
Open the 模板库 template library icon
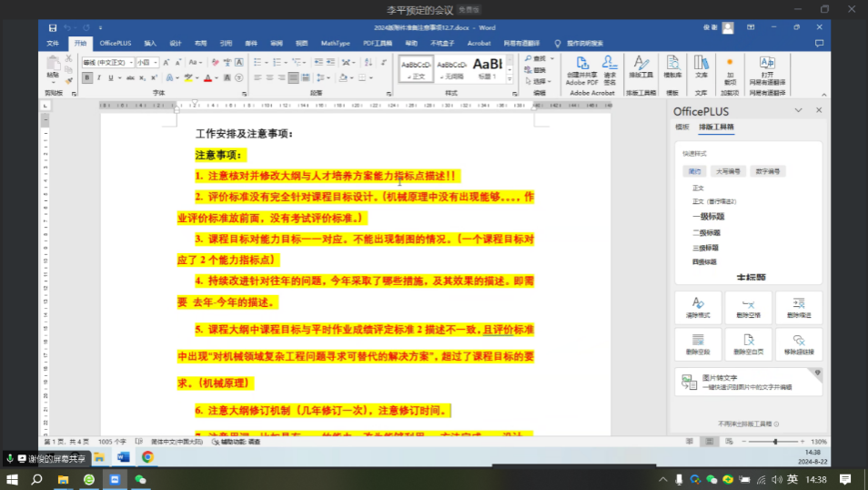coord(672,66)
